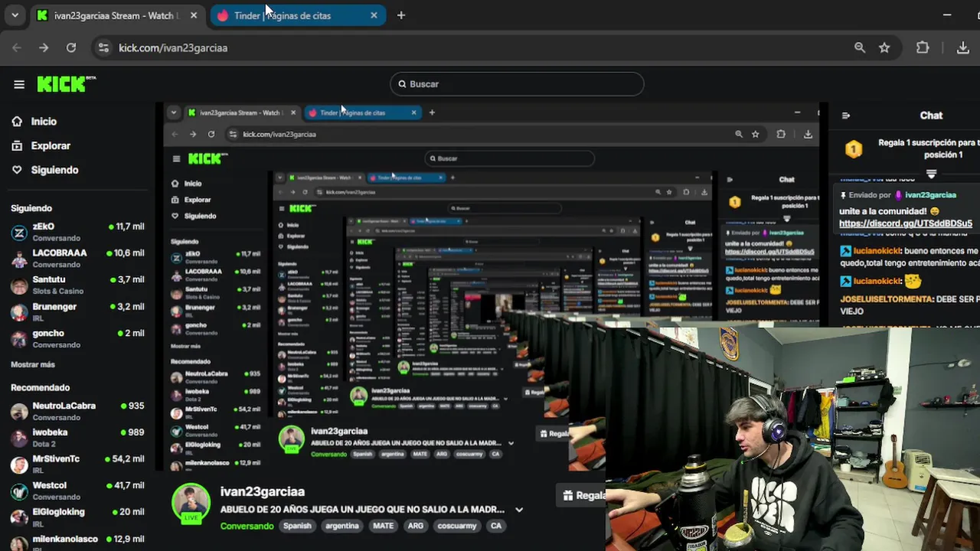Click the gold position 1 badge icon

(x=854, y=148)
